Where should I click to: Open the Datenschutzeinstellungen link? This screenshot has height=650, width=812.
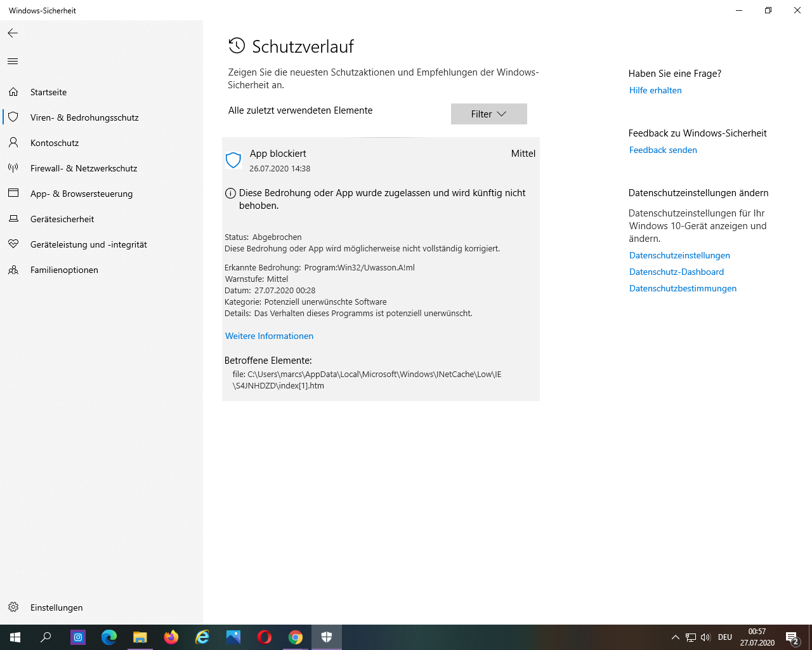point(679,255)
